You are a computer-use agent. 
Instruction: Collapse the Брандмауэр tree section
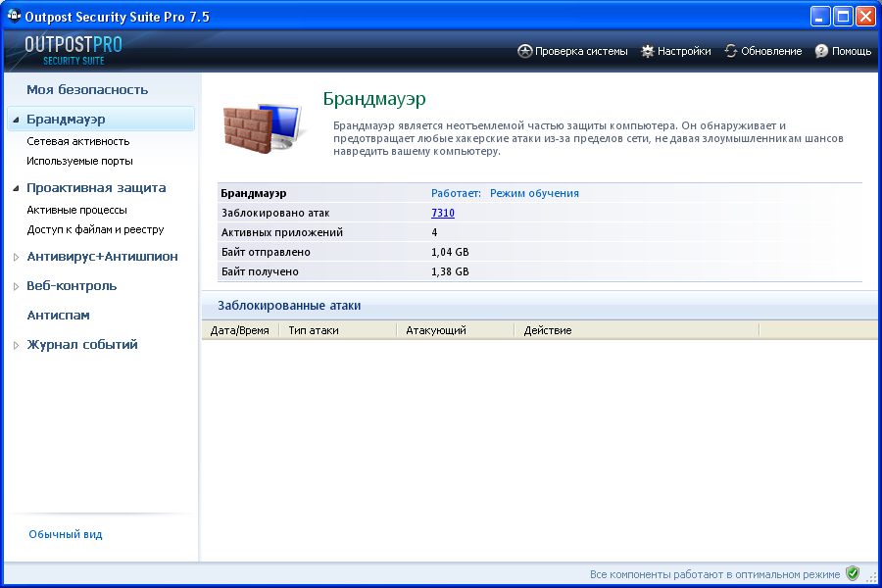point(16,120)
